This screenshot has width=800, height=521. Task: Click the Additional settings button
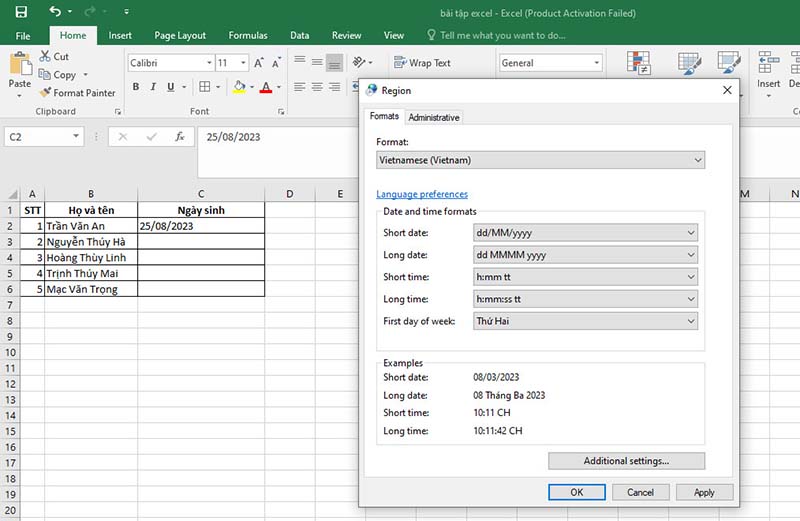click(627, 461)
